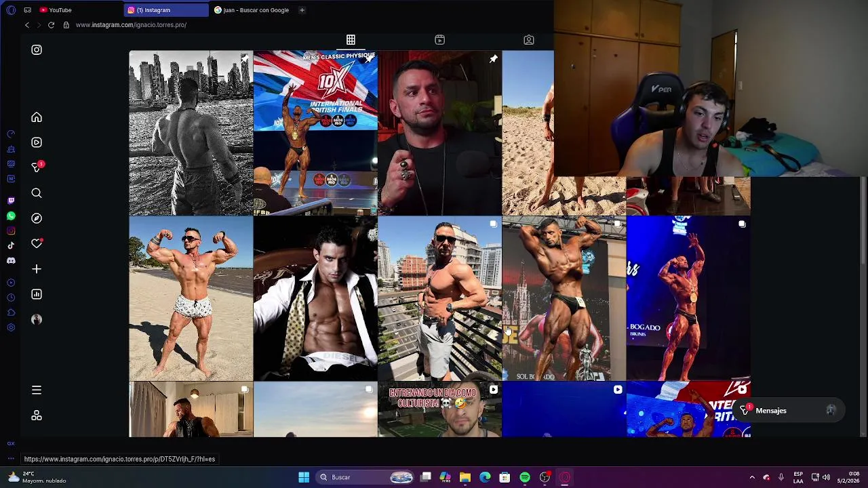Open the Windows Start menu
The image size is (868, 488).
tap(304, 477)
